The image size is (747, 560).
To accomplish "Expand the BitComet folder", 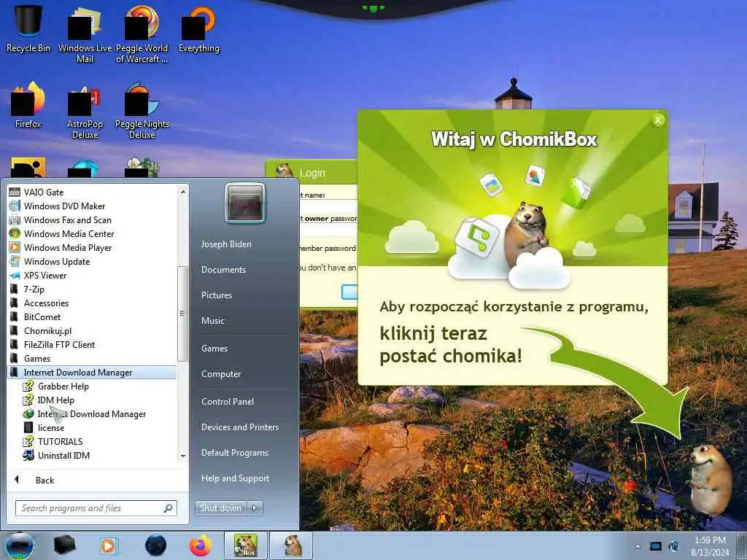I will [x=93, y=317].
